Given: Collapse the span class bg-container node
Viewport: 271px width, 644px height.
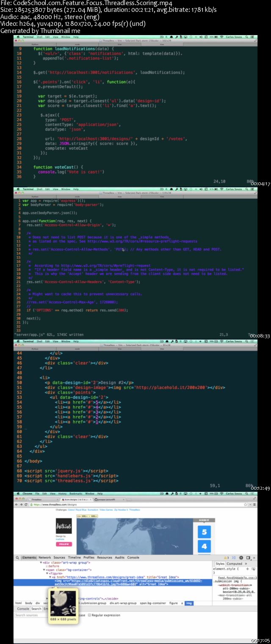Looking at the screenshot, I should pyautogui.click(x=44, y=570).
